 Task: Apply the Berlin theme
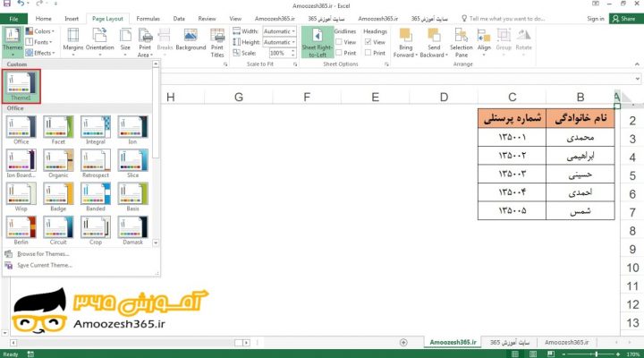pyautogui.click(x=21, y=231)
